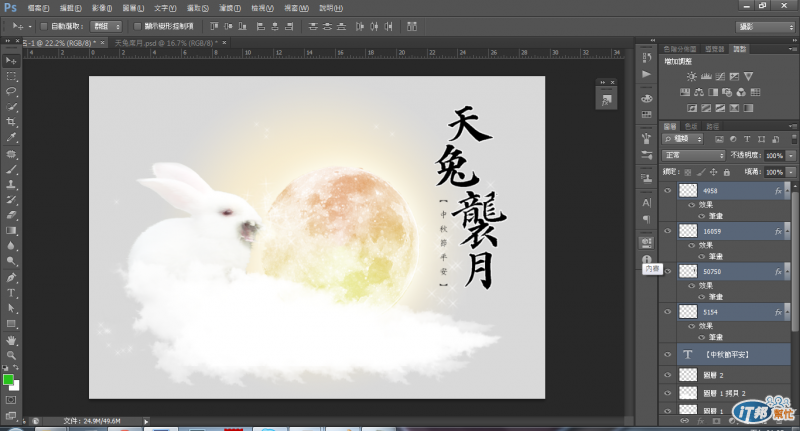Open the 檔案 menu
Screen dimensions: 800x431
tap(38, 8)
